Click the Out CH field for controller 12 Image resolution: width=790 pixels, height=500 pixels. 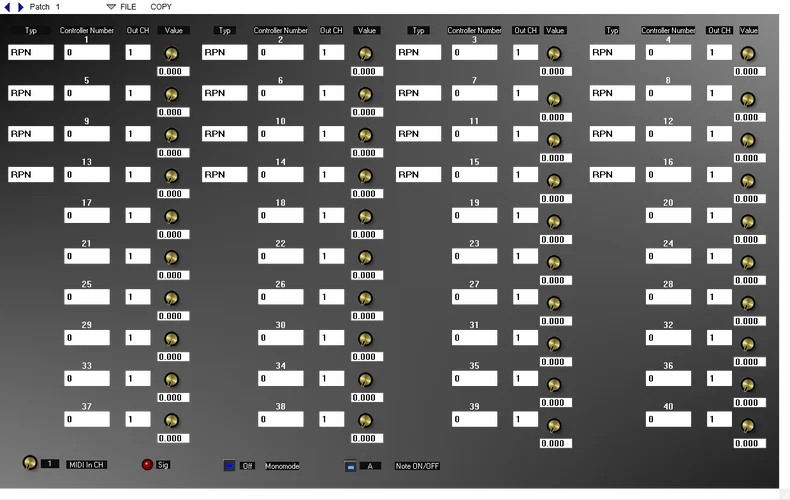pyautogui.click(x=719, y=134)
